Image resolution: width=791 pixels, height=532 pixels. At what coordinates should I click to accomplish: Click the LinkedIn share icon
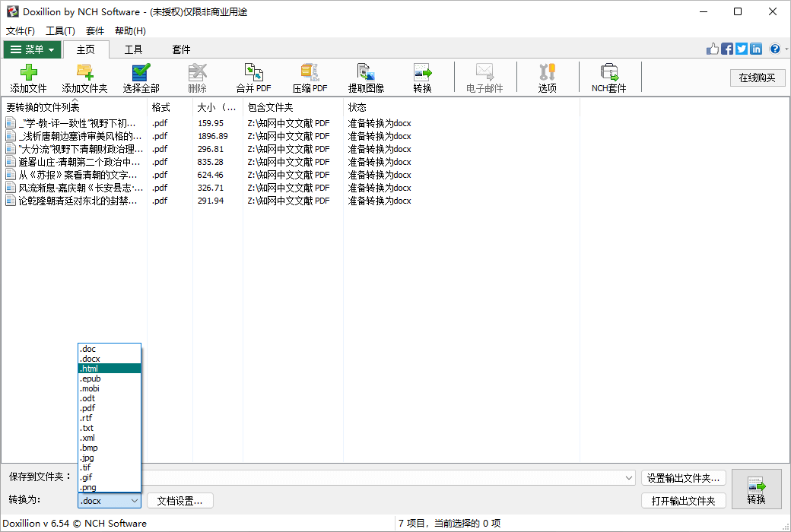pos(756,49)
